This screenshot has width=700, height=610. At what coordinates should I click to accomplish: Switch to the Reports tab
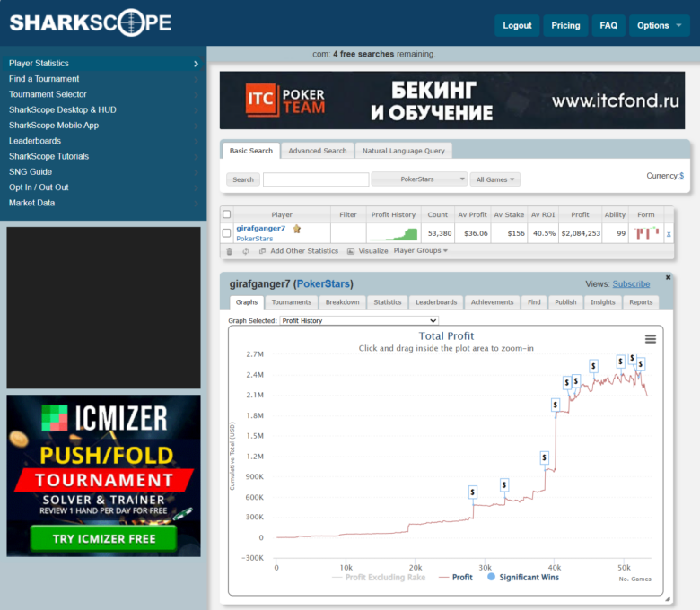pos(641,302)
